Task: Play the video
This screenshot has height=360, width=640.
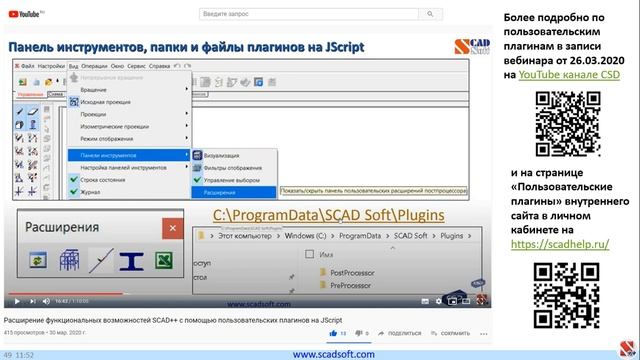Action: point(17,301)
